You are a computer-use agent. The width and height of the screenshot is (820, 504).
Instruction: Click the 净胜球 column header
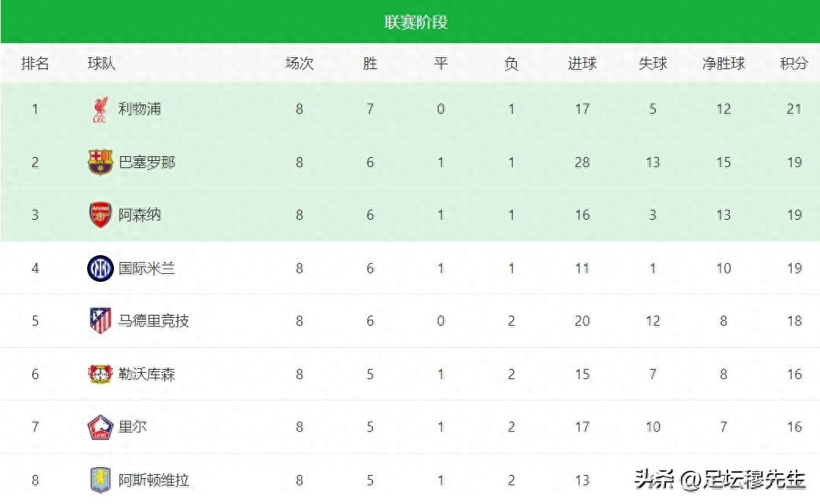(x=723, y=64)
